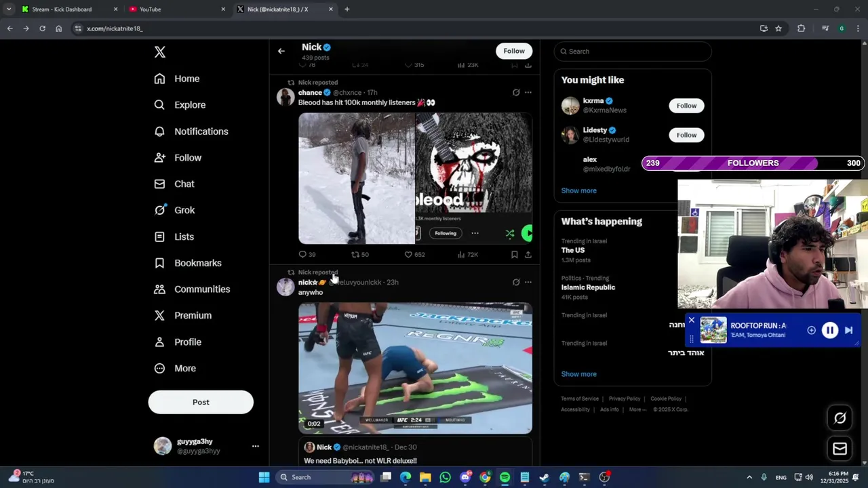868x488 pixels.
Task: Click Grok icon on the 'anywho' post
Action: click(x=516, y=282)
